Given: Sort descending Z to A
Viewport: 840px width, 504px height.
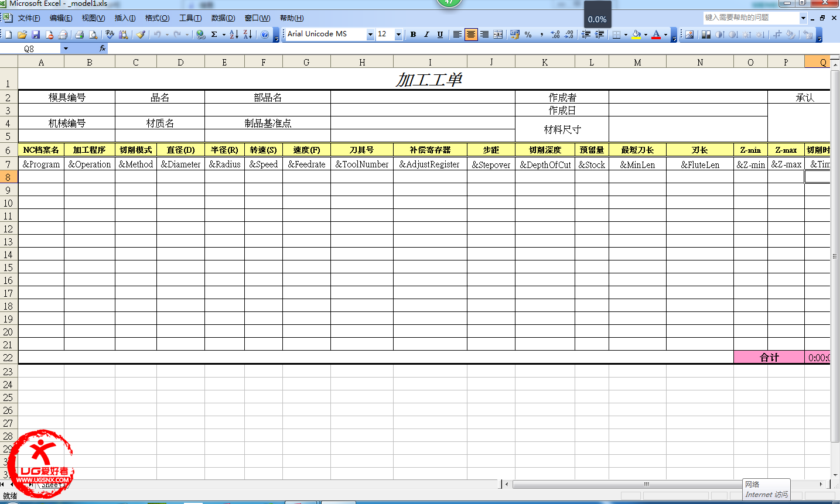Looking at the screenshot, I should 248,35.
